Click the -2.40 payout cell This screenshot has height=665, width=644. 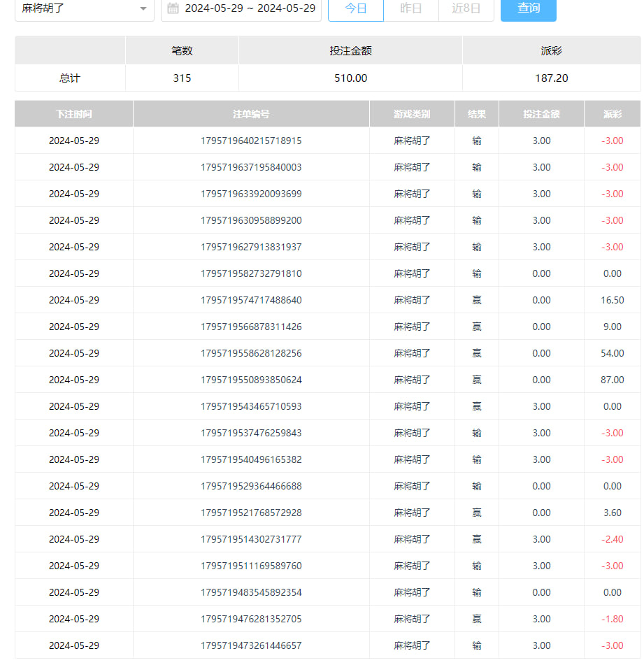(x=613, y=539)
